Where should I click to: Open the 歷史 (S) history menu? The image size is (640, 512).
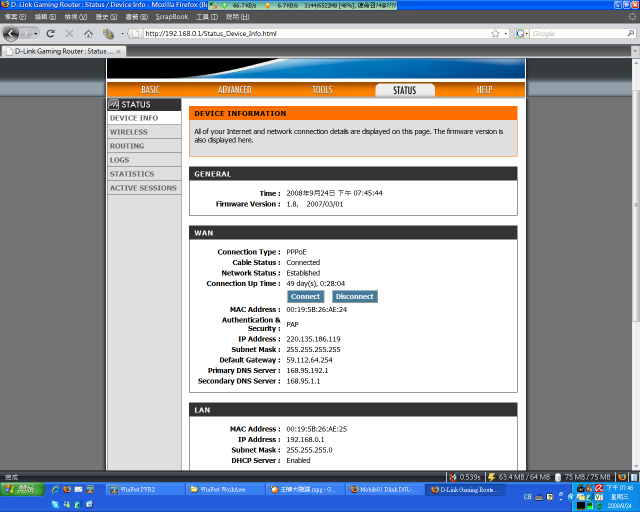[106, 17]
